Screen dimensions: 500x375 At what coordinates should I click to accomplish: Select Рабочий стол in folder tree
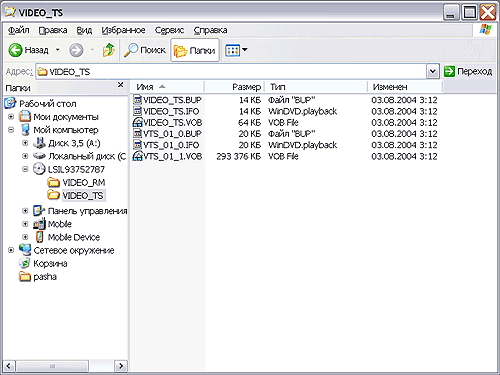pos(48,104)
